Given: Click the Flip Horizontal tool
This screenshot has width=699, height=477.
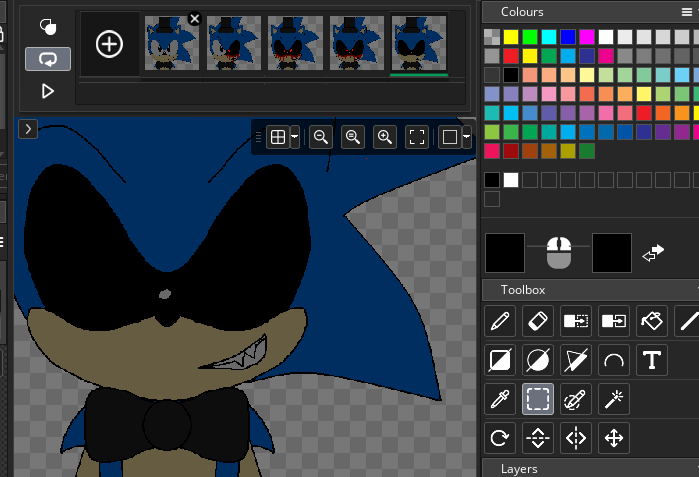Looking at the screenshot, I should (x=576, y=438).
